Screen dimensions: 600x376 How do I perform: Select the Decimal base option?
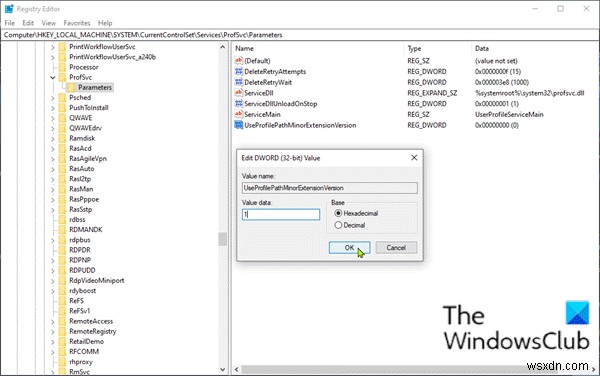338,225
